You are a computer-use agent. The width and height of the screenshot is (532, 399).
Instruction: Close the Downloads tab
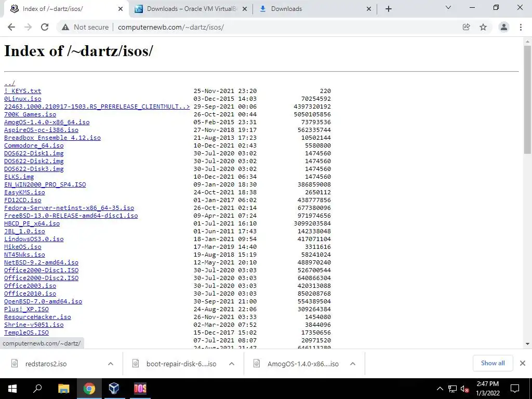tap(369, 9)
